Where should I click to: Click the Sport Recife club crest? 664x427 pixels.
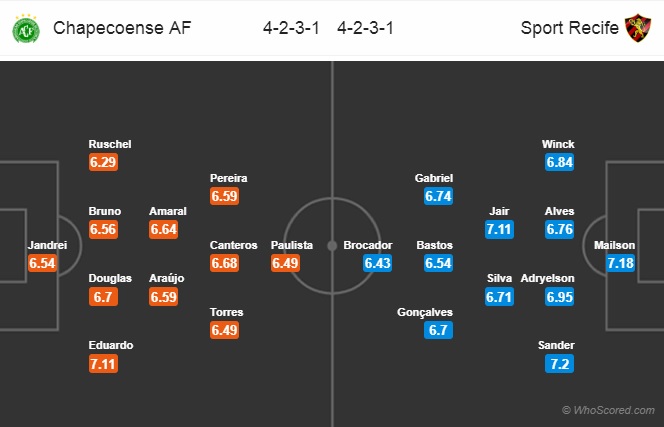[638, 28]
